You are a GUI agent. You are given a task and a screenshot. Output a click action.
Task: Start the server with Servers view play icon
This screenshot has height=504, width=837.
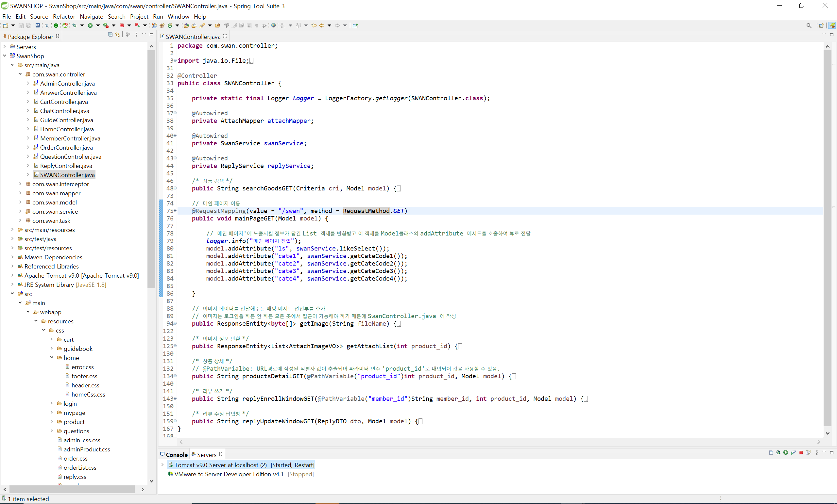tap(786, 452)
